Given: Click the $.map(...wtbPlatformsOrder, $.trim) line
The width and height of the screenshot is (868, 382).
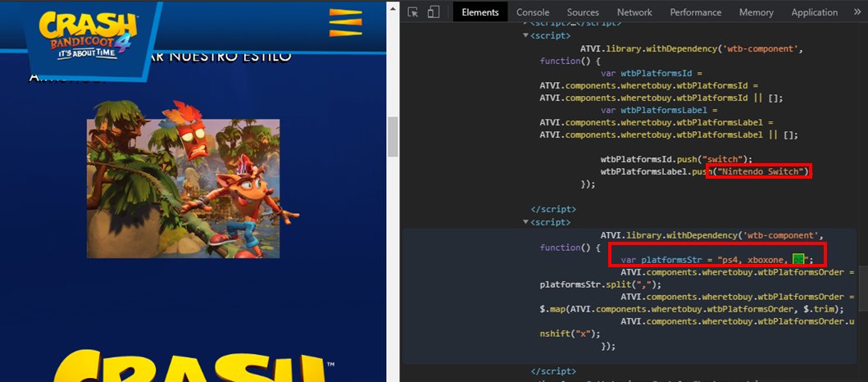Looking at the screenshot, I should coord(692,309).
